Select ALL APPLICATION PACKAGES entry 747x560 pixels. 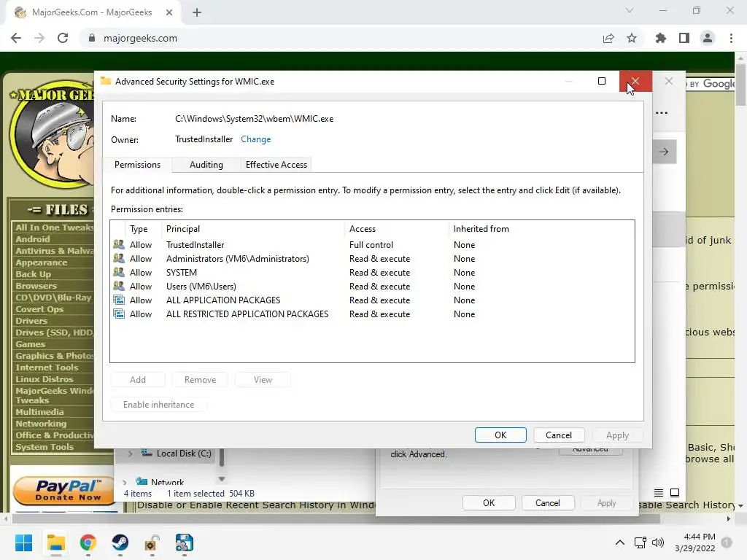pos(372,300)
